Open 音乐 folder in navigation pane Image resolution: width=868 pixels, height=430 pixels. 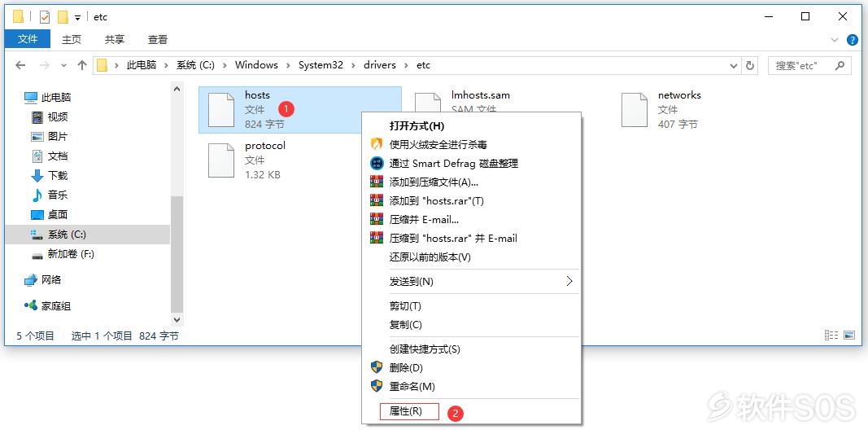(50, 195)
